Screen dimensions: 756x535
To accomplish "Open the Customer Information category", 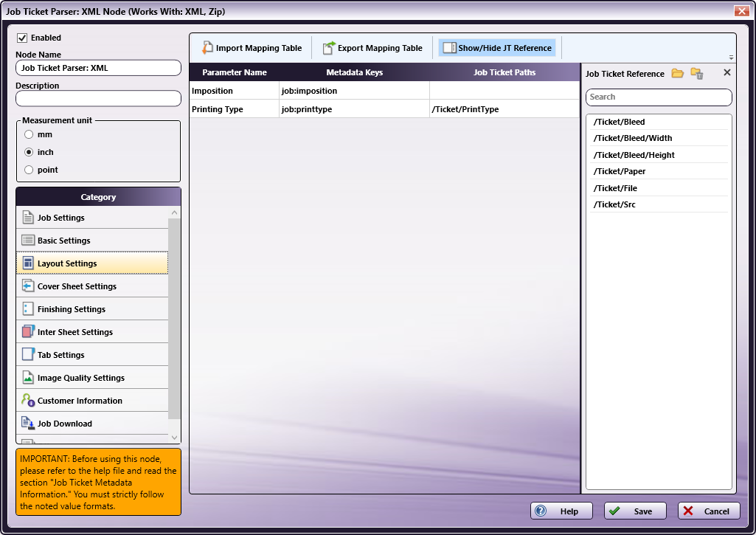I will [x=92, y=401].
